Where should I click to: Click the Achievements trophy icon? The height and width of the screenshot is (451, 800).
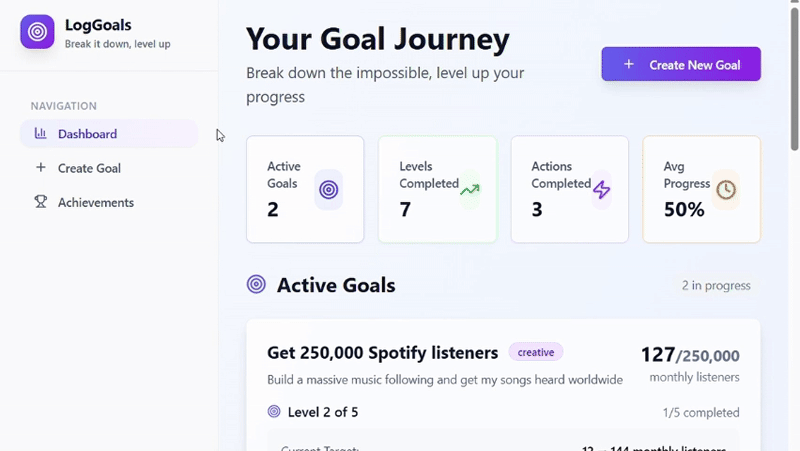point(40,202)
